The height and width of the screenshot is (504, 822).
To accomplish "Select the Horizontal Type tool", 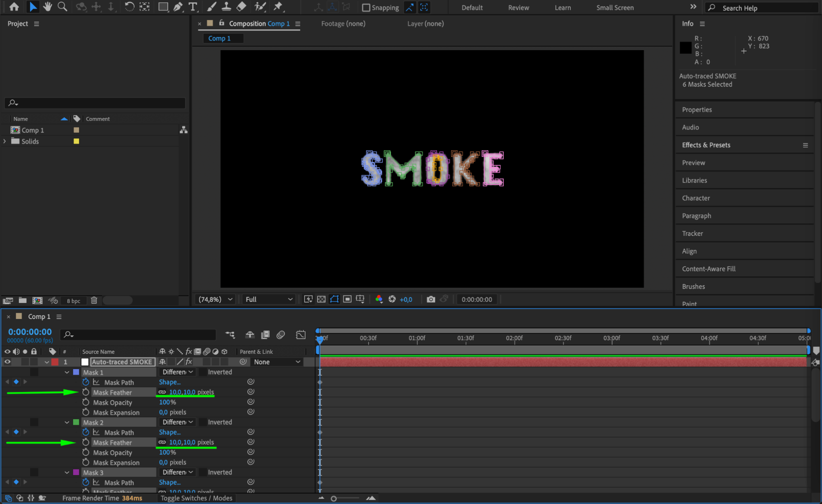I will (192, 7).
